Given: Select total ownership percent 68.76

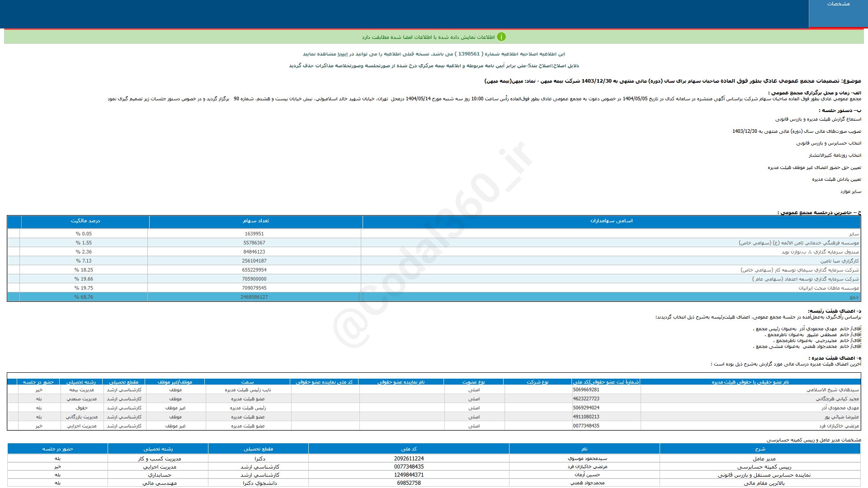Looking at the screenshot, I should click(84, 297).
